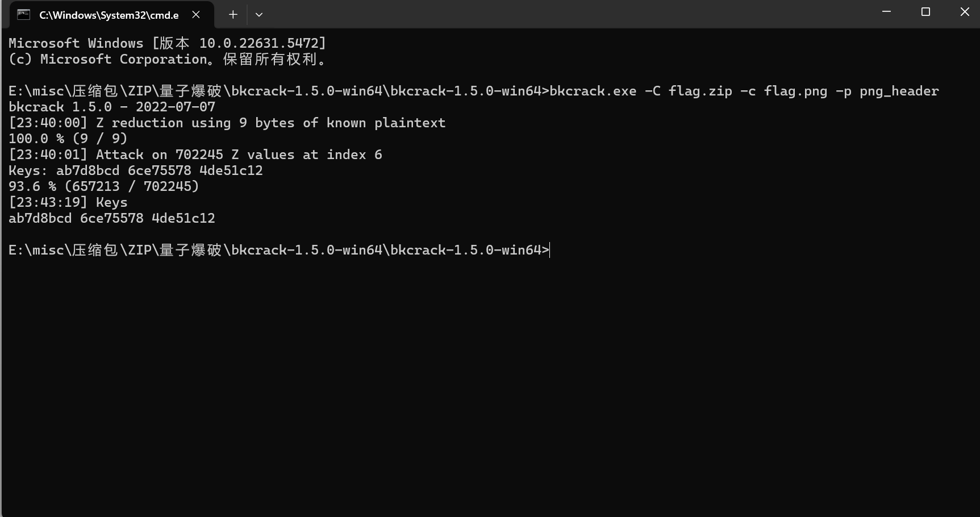Close the terminal window

click(x=964, y=12)
